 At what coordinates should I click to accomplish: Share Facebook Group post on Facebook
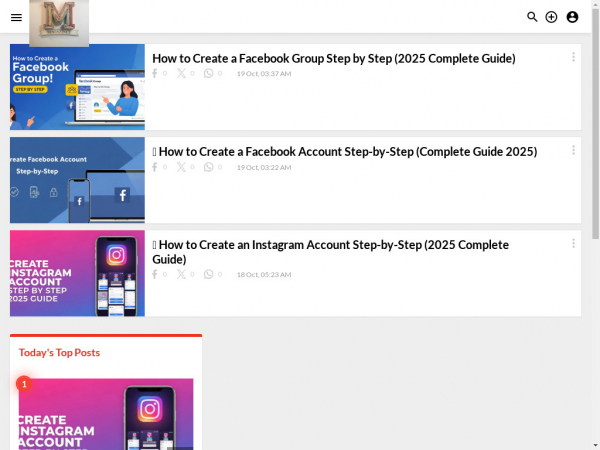[x=155, y=73]
